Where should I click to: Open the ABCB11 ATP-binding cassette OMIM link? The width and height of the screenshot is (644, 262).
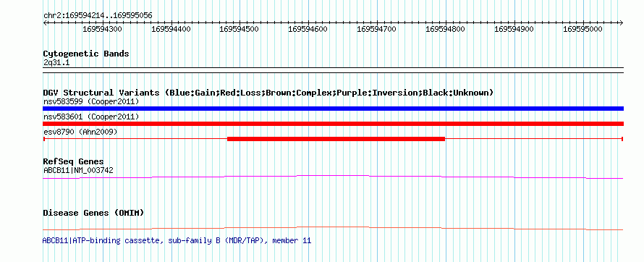click(x=177, y=240)
